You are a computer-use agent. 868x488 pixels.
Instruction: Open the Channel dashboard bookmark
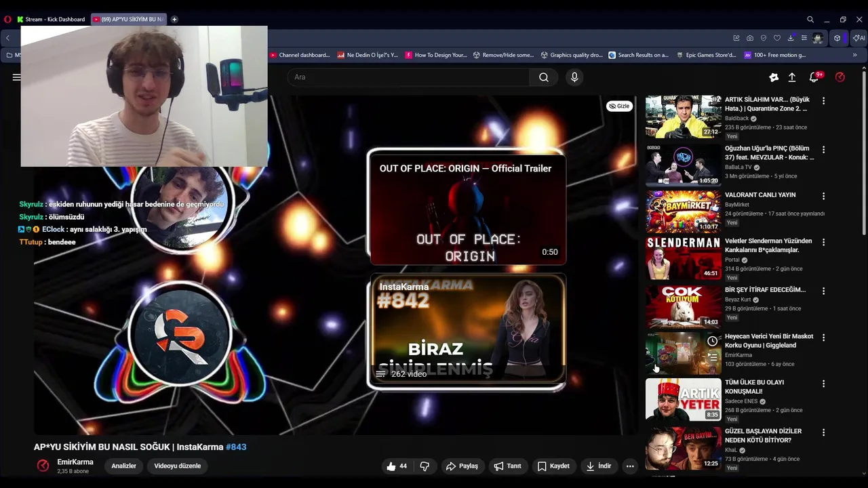pyautogui.click(x=300, y=55)
